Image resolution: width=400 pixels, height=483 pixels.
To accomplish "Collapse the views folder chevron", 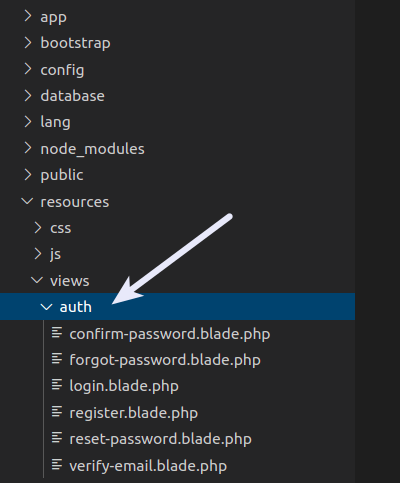I will [37, 280].
